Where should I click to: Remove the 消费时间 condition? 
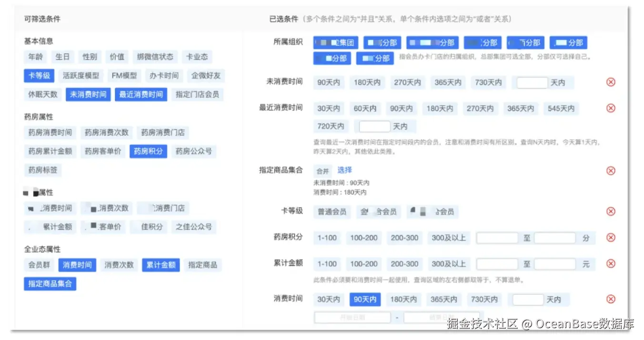(610, 299)
